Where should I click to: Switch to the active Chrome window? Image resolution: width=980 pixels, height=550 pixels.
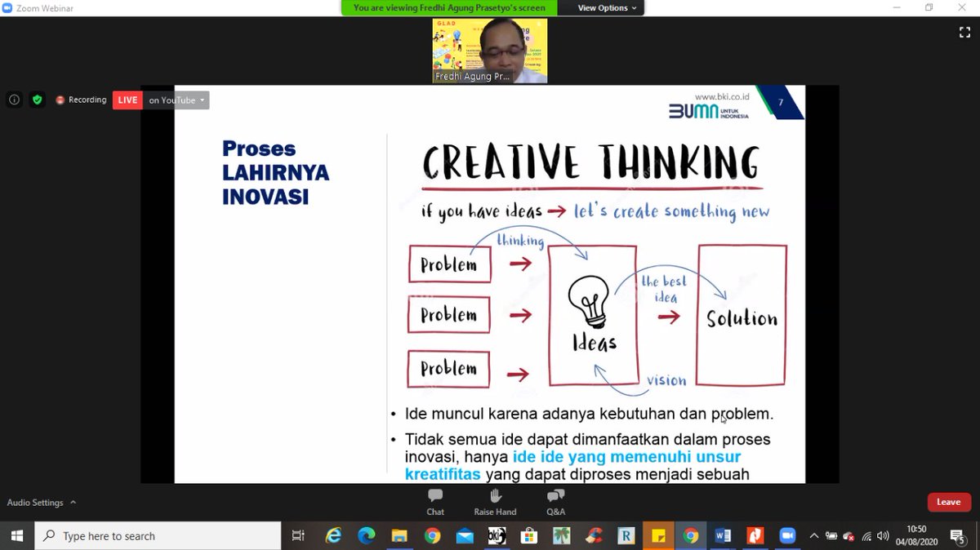coord(691,535)
